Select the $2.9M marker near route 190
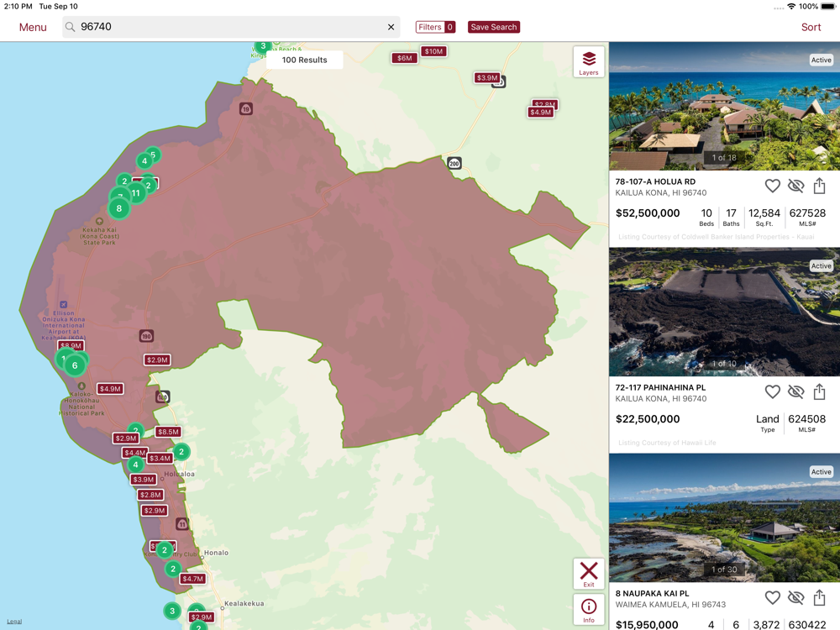Viewport: 840px width, 630px height. point(157,360)
